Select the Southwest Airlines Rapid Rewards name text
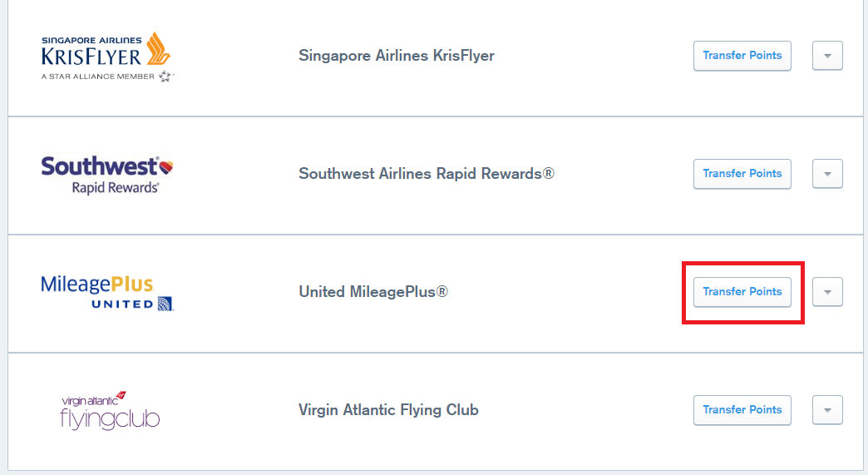Image resolution: width=868 pixels, height=475 pixels. (x=426, y=174)
